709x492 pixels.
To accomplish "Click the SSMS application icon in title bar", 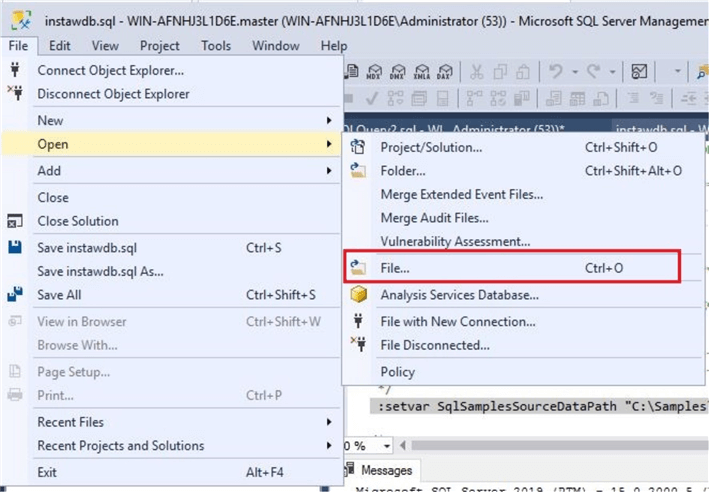I will 21,20.
